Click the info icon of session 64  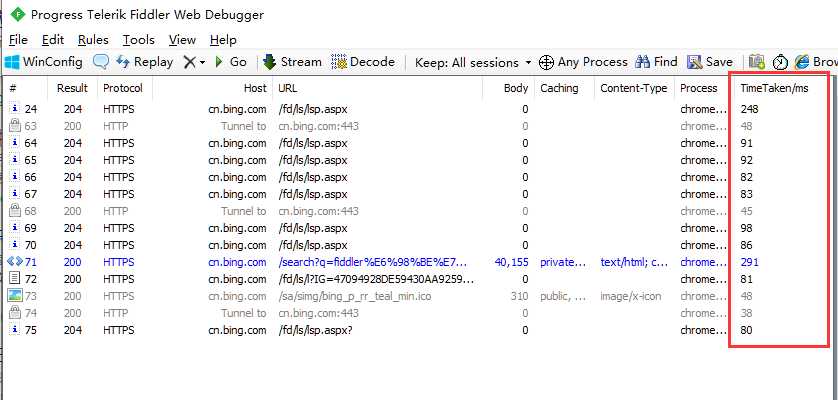[x=15, y=143]
